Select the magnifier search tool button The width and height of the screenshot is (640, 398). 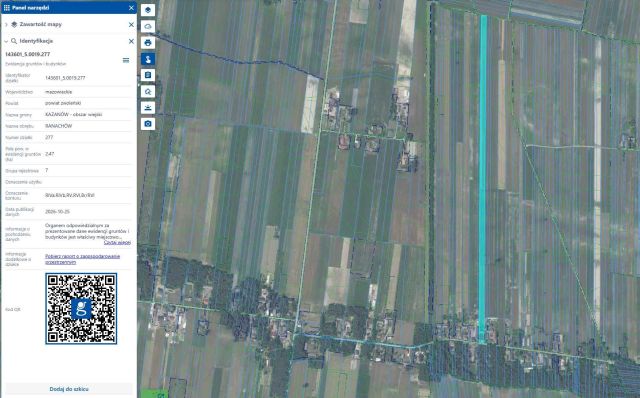[x=148, y=91]
